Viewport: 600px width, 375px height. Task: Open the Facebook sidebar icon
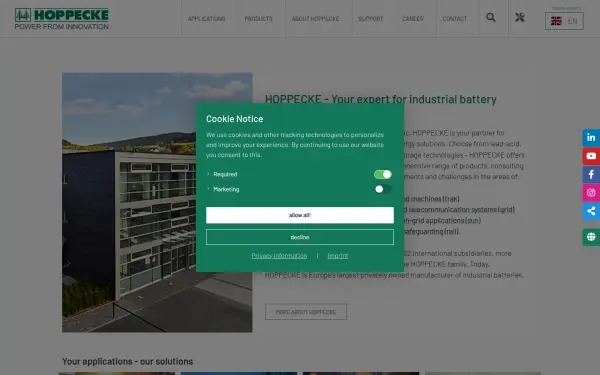[591, 174]
